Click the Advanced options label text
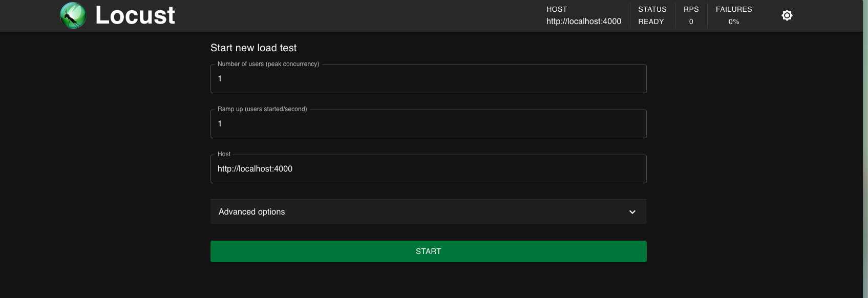This screenshot has width=868, height=298. point(251,211)
